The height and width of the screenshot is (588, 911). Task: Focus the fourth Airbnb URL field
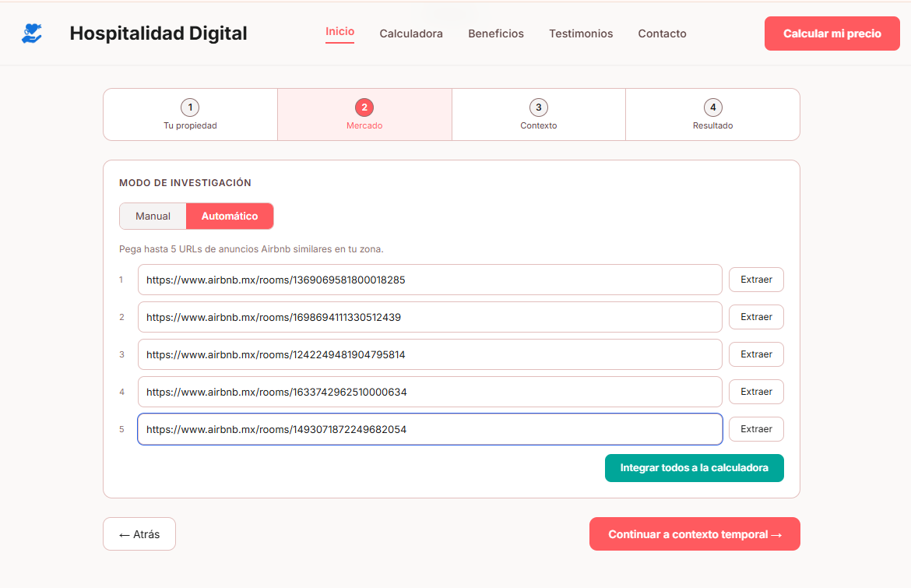430,393
